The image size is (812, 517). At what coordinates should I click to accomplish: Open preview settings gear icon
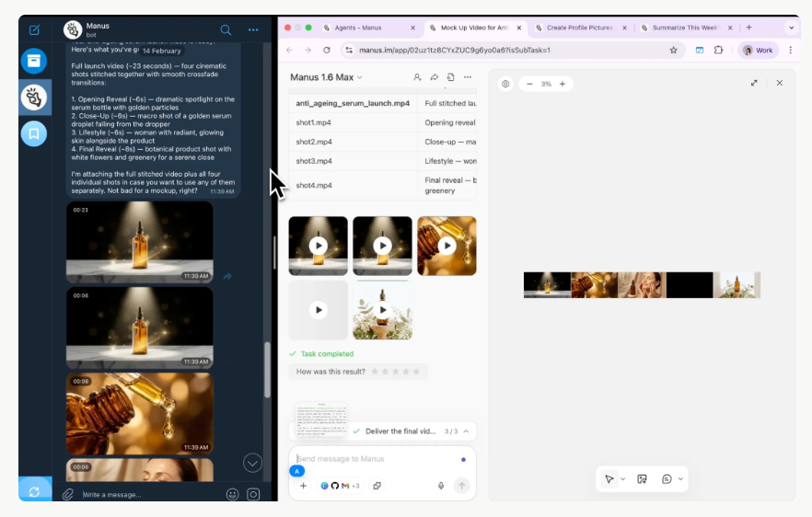point(505,84)
